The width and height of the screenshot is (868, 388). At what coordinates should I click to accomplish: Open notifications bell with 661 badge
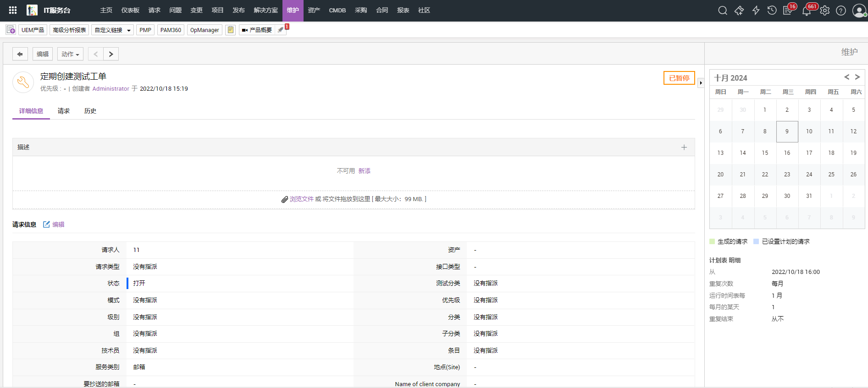tap(807, 11)
